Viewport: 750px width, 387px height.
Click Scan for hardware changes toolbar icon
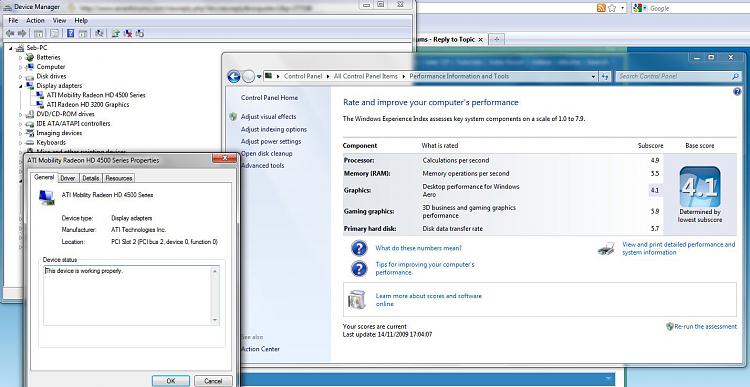[99, 33]
